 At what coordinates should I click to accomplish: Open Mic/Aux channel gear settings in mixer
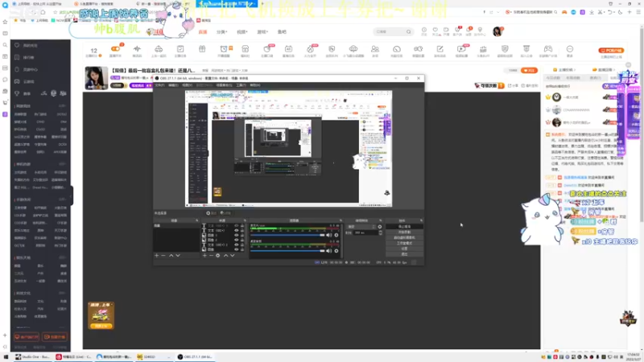pos(336,235)
